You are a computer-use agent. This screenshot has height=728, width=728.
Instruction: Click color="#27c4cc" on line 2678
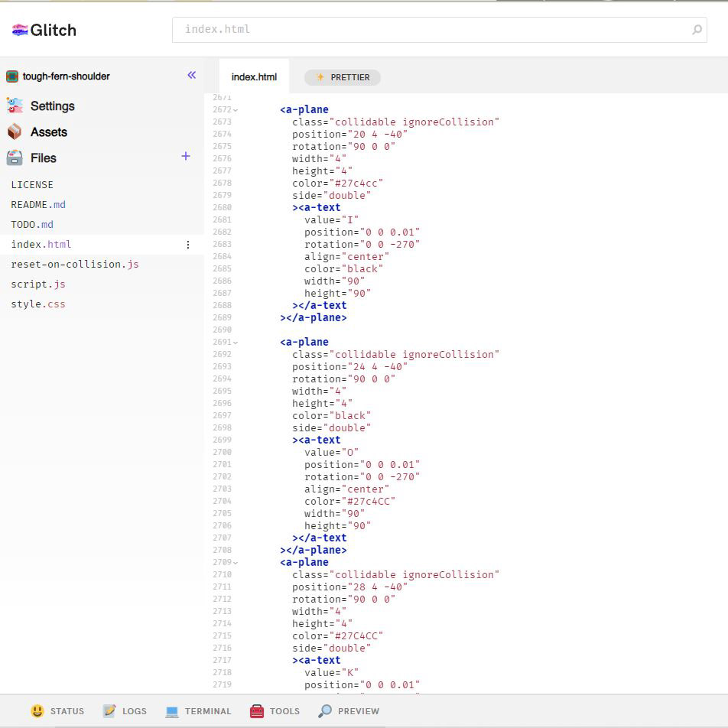coord(337,184)
